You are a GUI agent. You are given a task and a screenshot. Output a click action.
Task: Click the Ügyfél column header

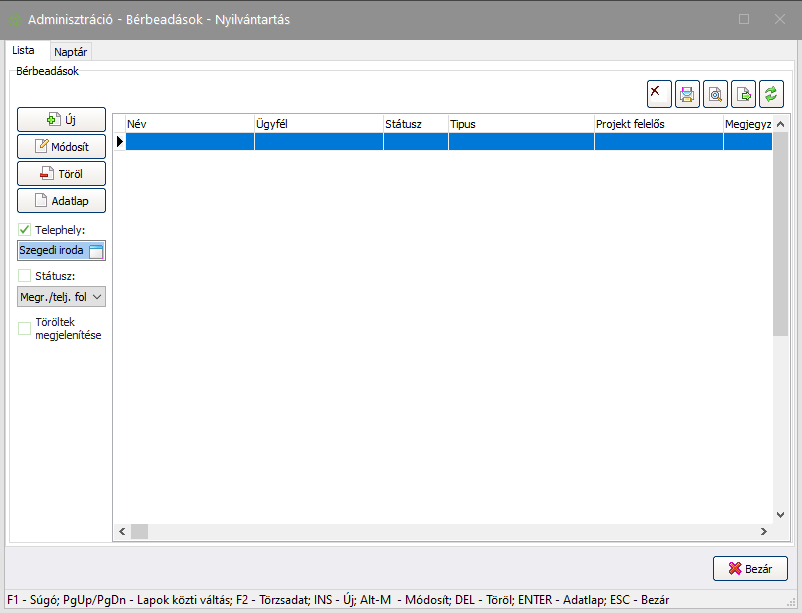318,124
